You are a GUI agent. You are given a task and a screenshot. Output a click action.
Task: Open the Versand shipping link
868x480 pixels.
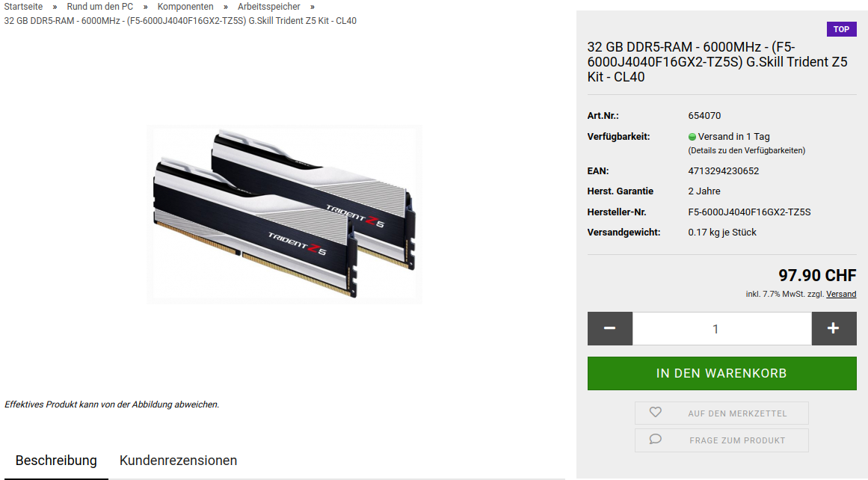coord(841,294)
